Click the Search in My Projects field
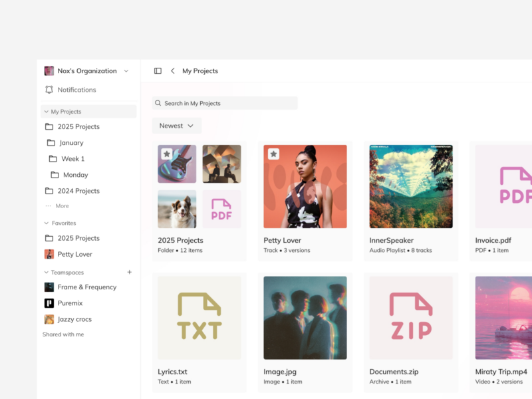Viewport: 532px width, 399px height. [x=225, y=103]
